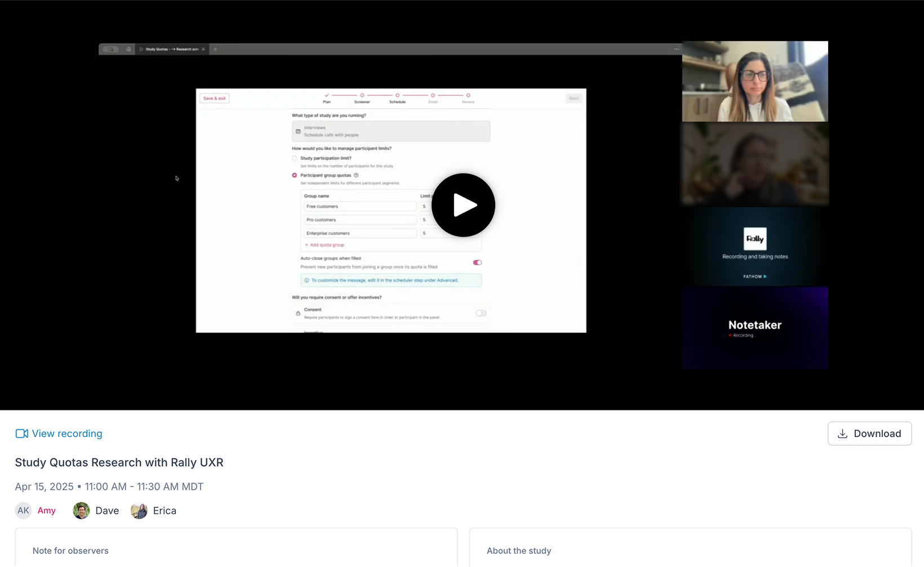The image size is (924, 567).
Task: Click Amy's AK initials avatar
Action: click(23, 511)
